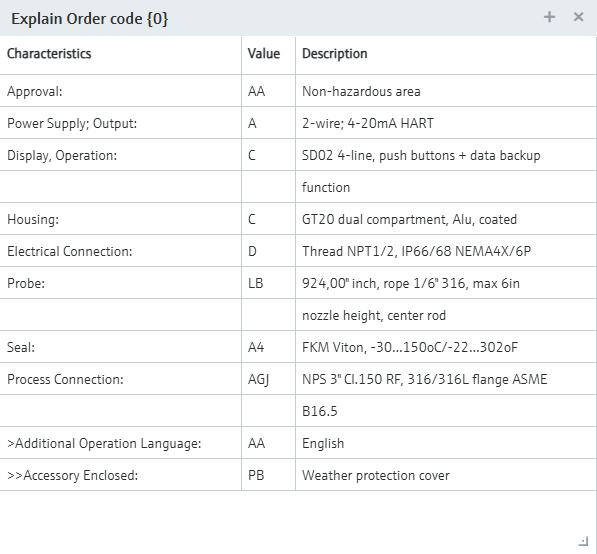Click the plus icon in dialog header
The image size is (597, 554).
pyautogui.click(x=549, y=17)
